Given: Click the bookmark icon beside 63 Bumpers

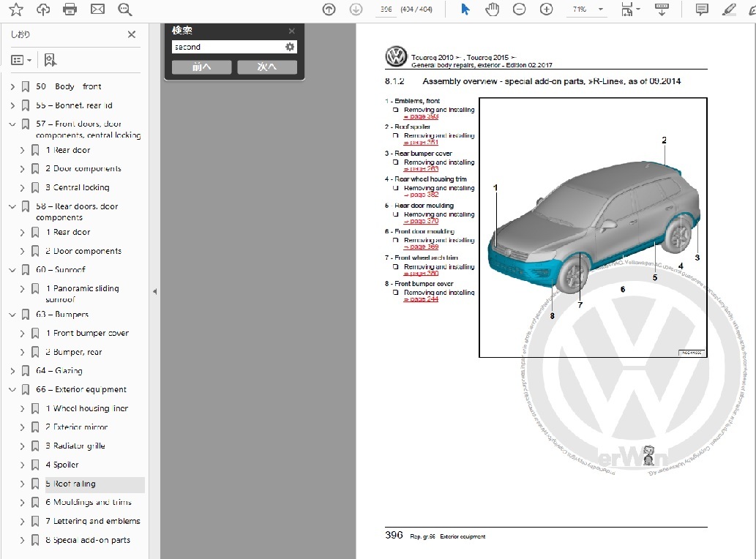Looking at the screenshot, I should 26,315.
